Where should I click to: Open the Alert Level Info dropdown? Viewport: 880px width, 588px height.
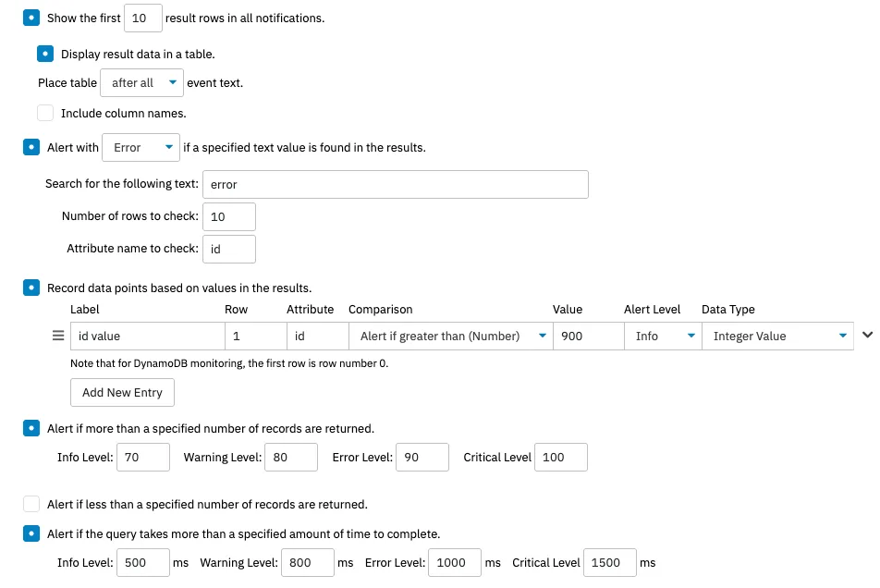pos(663,337)
